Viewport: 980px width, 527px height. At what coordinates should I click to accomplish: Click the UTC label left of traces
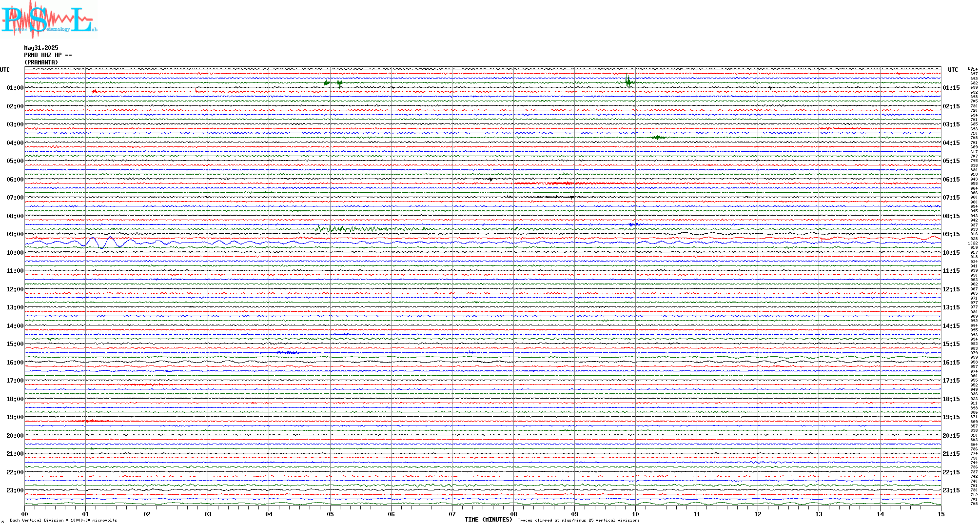[x=5, y=70]
